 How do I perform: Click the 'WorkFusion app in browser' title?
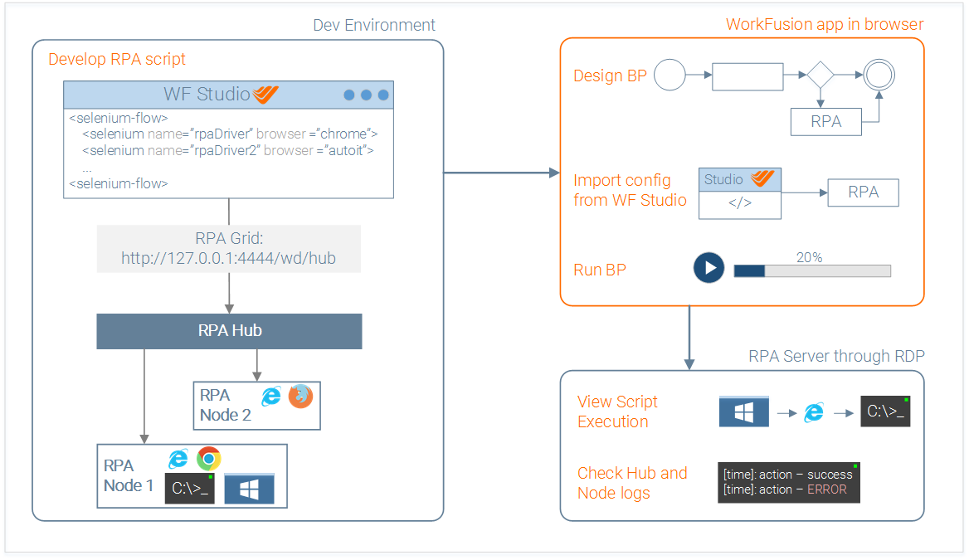coord(825,25)
